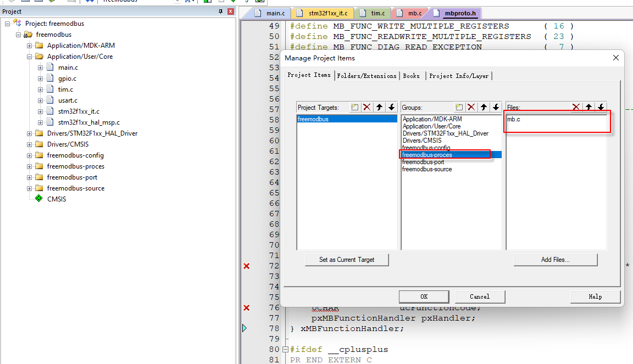The height and width of the screenshot is (364, 633).
Task: Move the freemodbus-proces group down
Action: [496, 107]
